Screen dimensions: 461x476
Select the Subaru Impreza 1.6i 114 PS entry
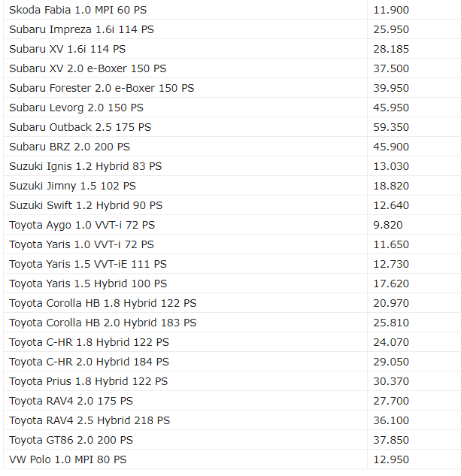[81, 29]
